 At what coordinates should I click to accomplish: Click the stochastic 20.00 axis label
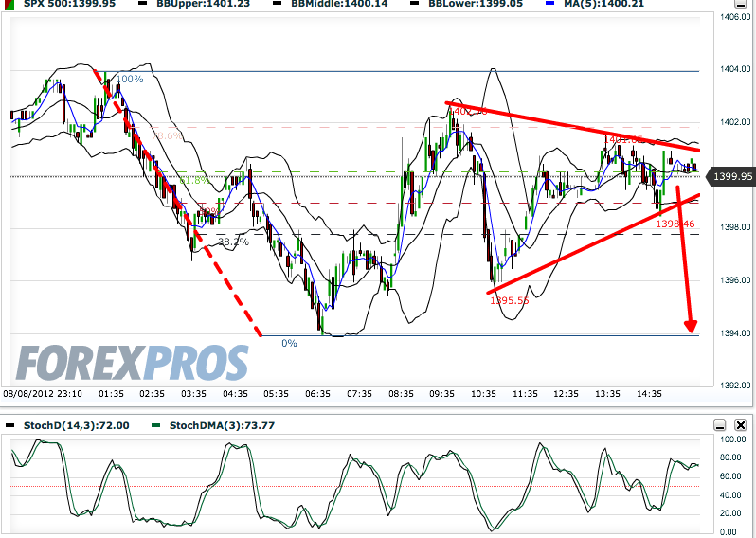pos(731,513)
